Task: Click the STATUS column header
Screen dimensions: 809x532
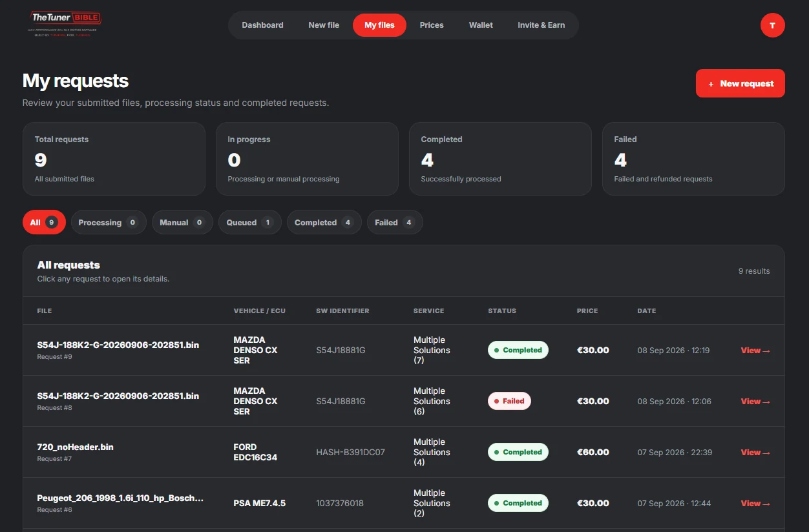Action: (502, 311)
